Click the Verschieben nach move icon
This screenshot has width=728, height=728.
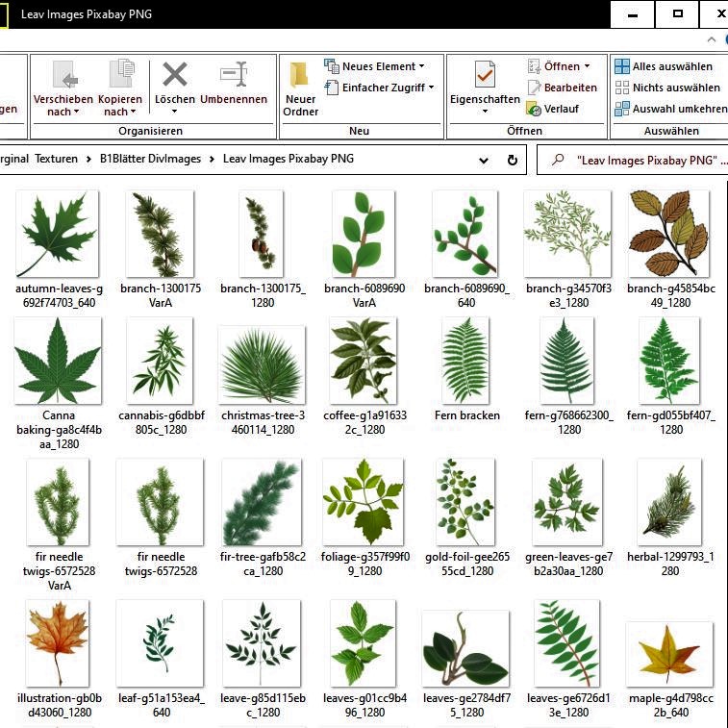(64, 74)
